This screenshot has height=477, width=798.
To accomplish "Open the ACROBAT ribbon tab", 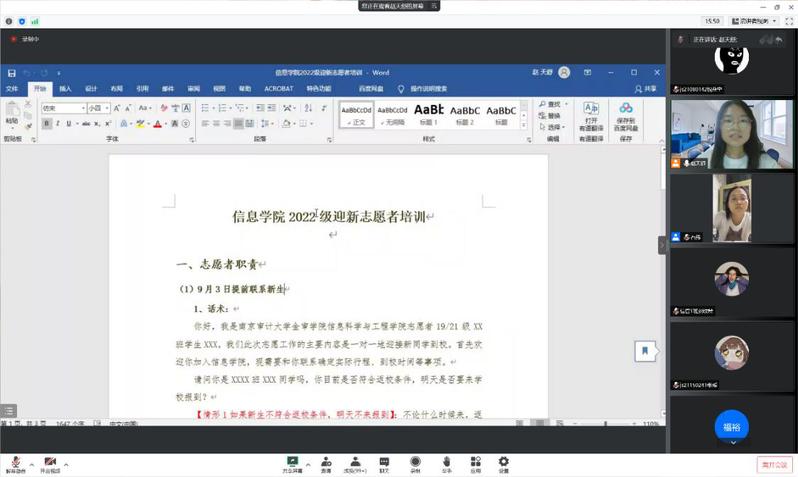I will click(x=277, y=88).
